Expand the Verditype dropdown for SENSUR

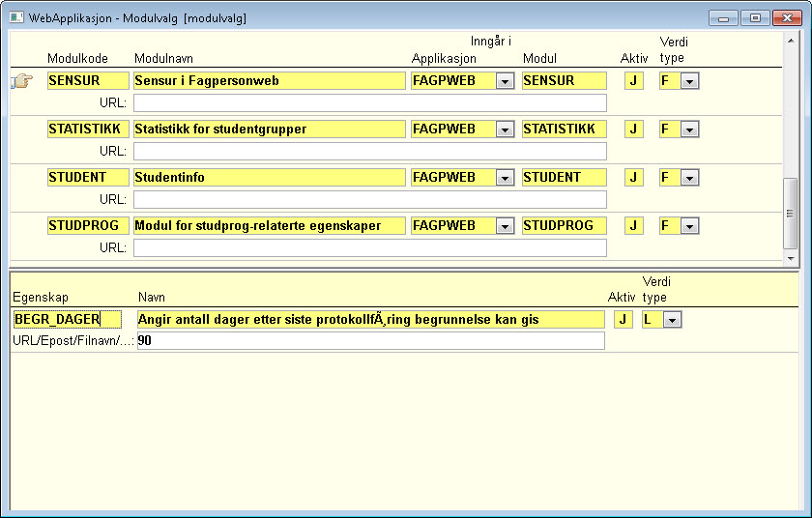tap(690, 81)
